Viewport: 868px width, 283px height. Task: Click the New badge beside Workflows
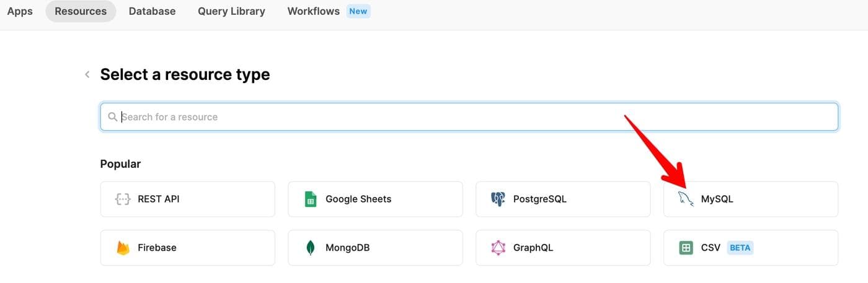[x=358, y=11]
